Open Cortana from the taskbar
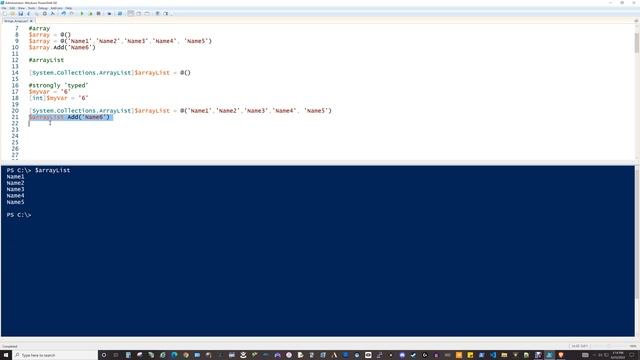 click(104, 355)
